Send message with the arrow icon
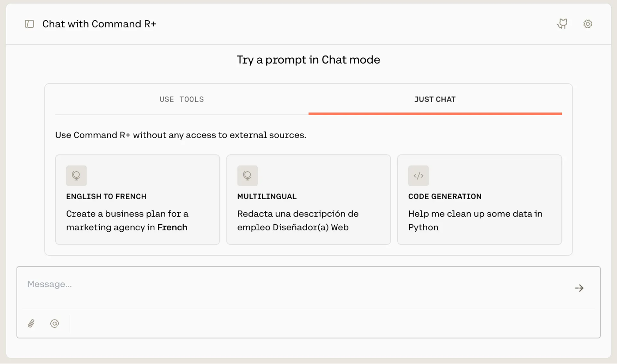Screen dimensions: 617x364 (579, 288)
